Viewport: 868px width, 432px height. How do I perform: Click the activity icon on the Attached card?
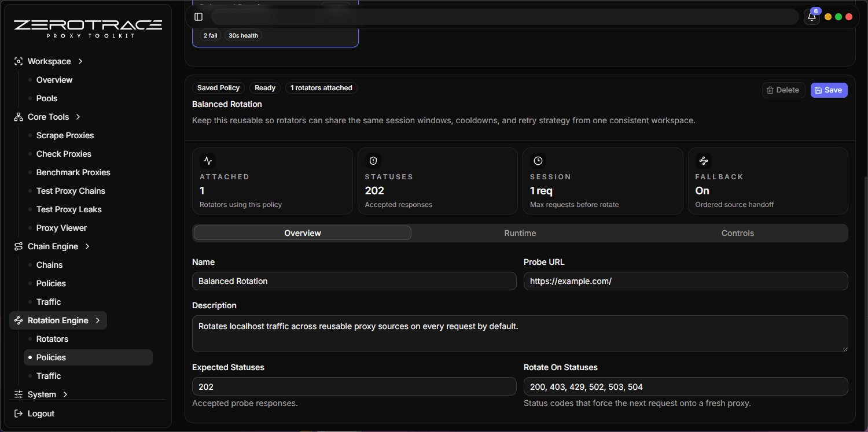208,161
